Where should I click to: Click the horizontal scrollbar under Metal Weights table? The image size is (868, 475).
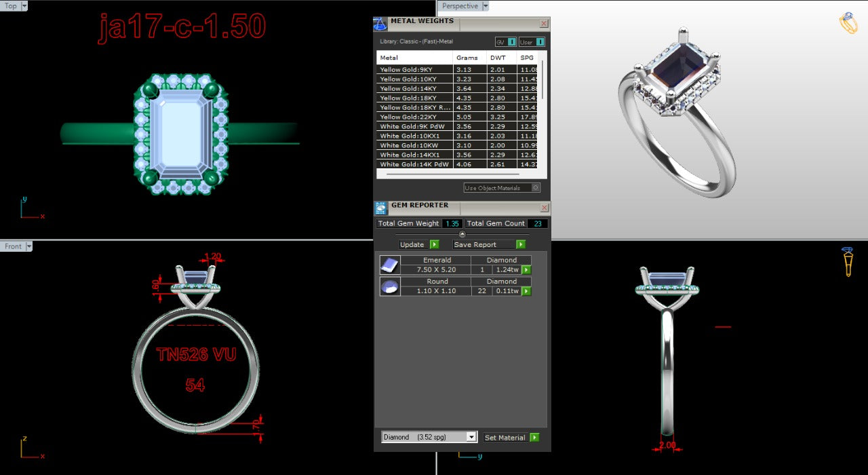point(454,174)
